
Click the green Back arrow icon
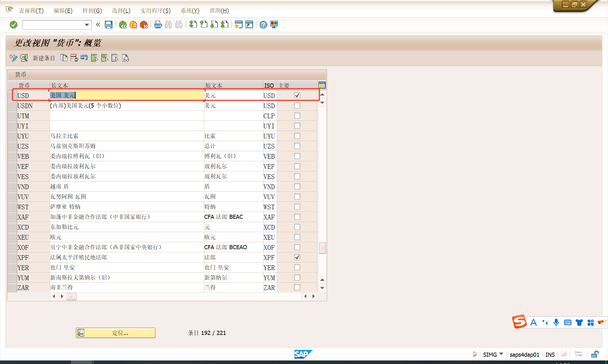tap(123, 25)
